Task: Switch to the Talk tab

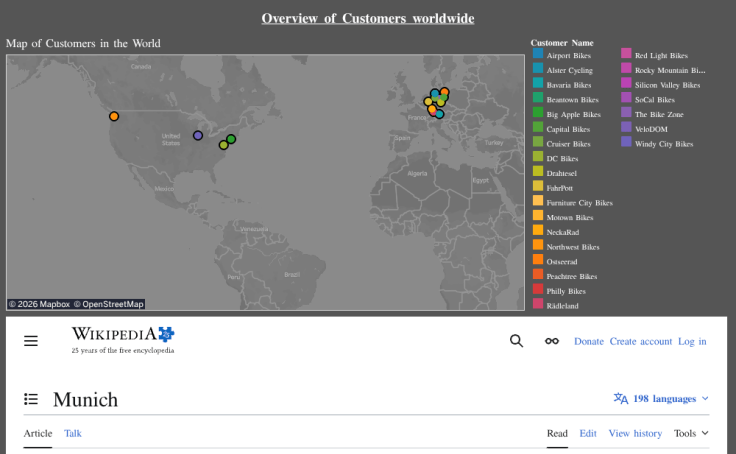Action: point(73,433)
